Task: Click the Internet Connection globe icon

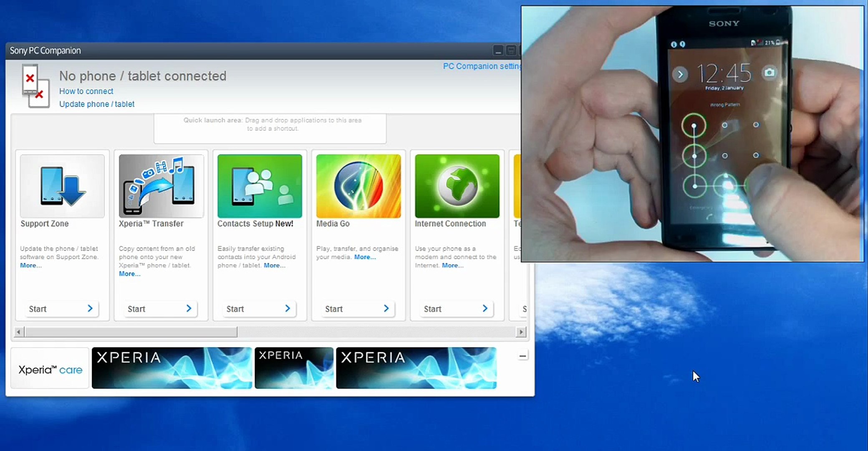Action: click(457, 186)
